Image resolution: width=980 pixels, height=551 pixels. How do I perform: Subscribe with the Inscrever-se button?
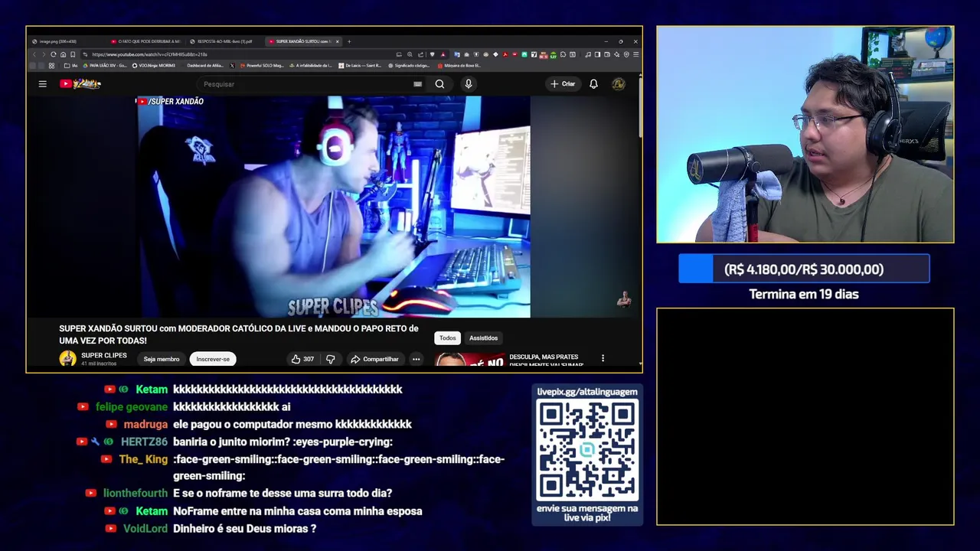(x=213, y=359)
